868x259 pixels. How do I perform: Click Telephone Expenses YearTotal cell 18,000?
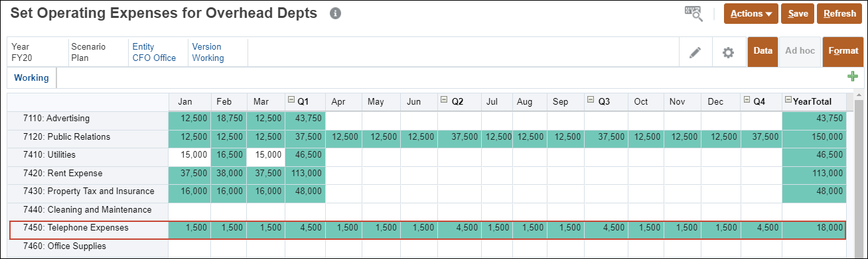[x=814, y=229]
